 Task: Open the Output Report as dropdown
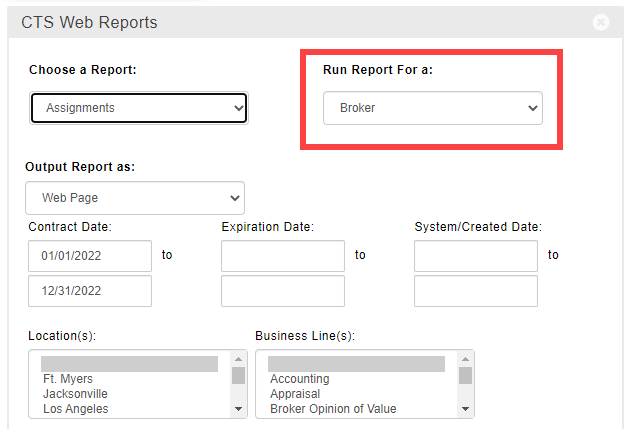coord(135,198)
